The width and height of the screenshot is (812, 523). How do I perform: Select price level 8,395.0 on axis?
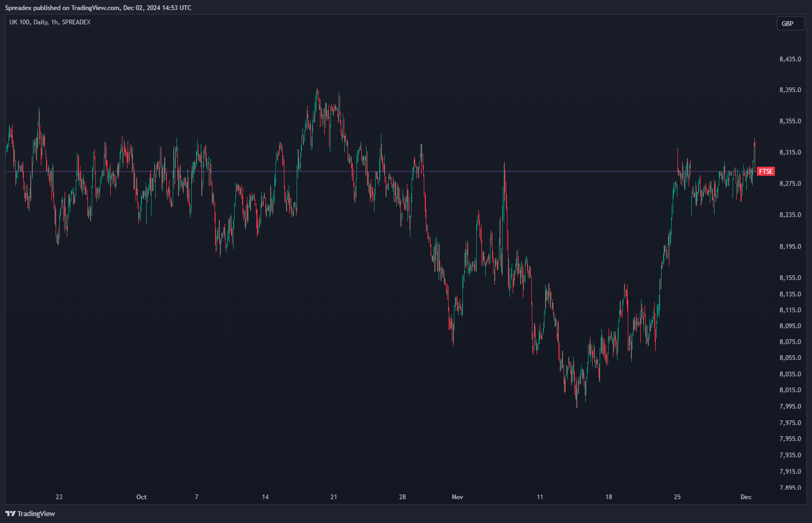pos(790,90)
